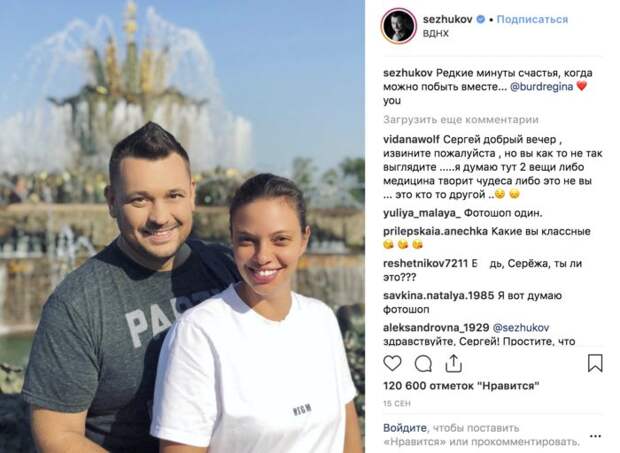Image resolution: width=620 pixels, height=453 pixels.
Task: Click the @sezhukov mention in comment
Action: click(521, 328)
